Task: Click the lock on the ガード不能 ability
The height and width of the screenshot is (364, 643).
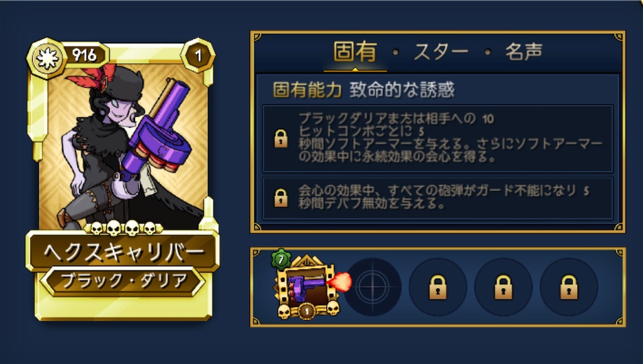Action: pos(281,198)
